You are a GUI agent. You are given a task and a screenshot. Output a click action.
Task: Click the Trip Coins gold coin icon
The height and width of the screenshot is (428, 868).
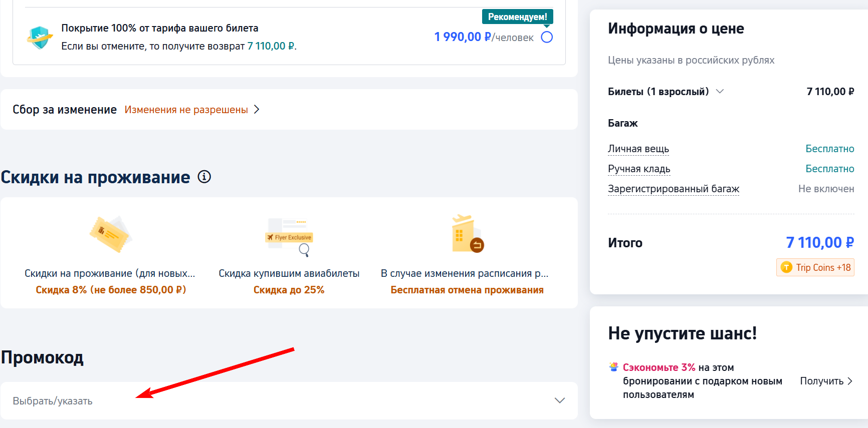point(787,267)
